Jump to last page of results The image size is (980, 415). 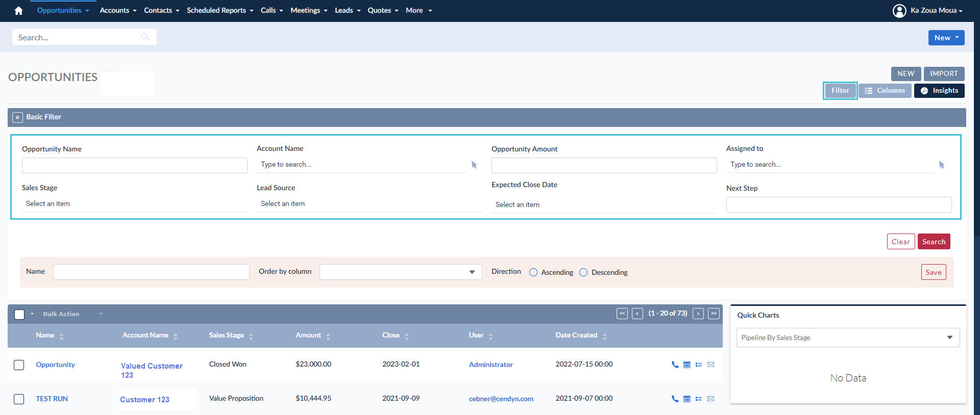(x=714, y=314)
